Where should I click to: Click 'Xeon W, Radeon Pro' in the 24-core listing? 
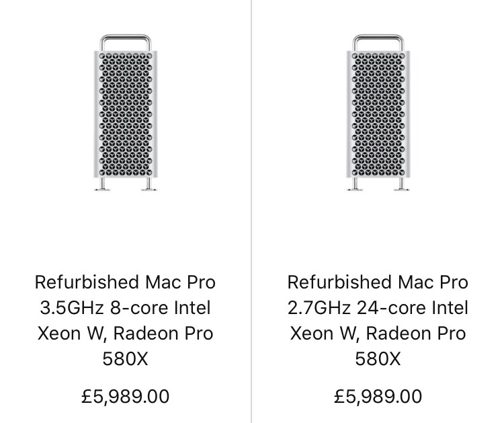pyautogui.click(x=378, y=334)
